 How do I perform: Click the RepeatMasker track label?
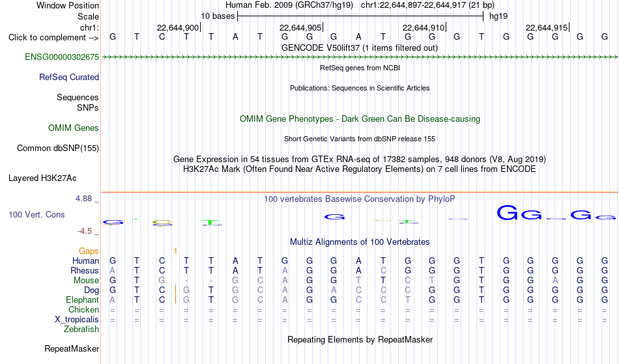[x=72, y=348]
